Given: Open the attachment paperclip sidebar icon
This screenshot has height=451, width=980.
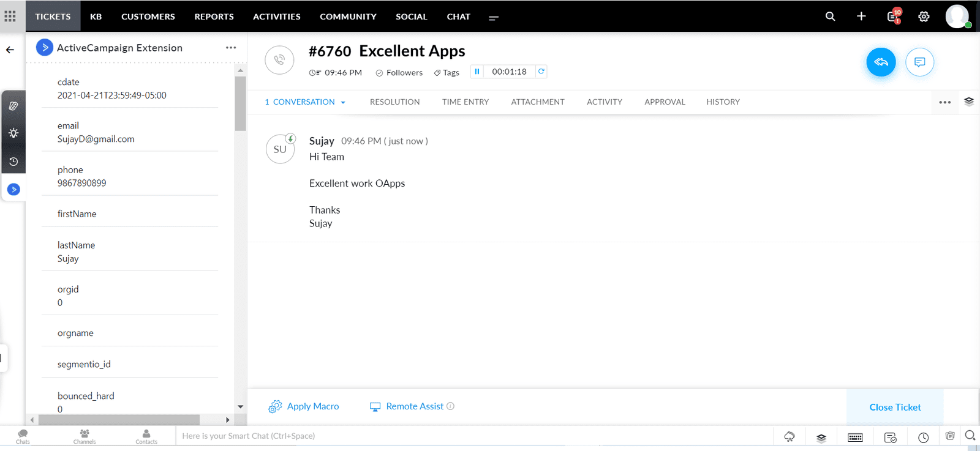Looking at the screenshot, I should (13, 106).
